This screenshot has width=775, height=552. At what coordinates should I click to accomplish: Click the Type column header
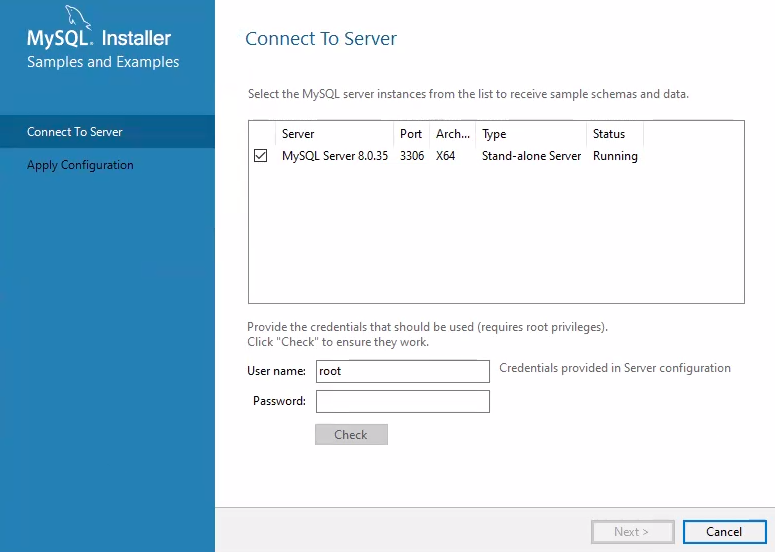pos(531,134)
